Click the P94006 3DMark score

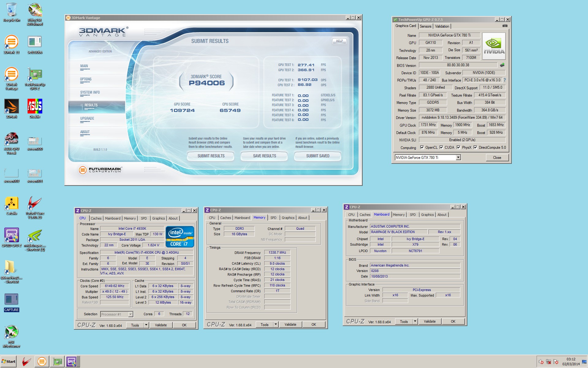207,83
